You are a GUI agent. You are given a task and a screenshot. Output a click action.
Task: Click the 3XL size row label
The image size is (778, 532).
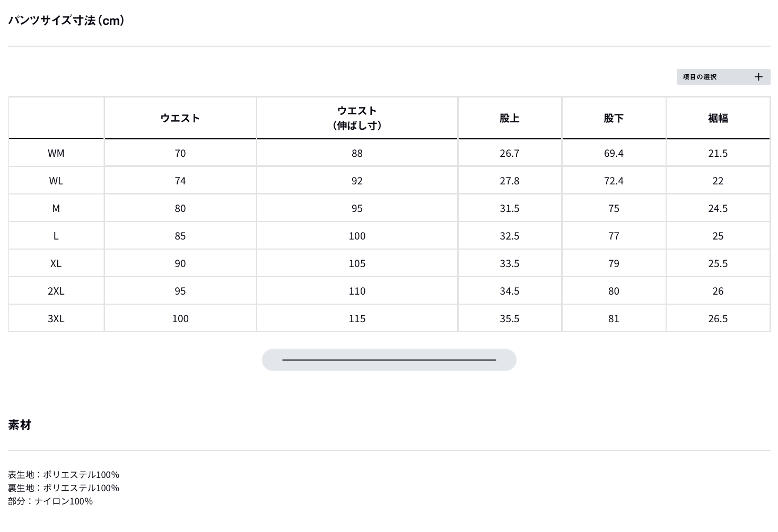56,318
